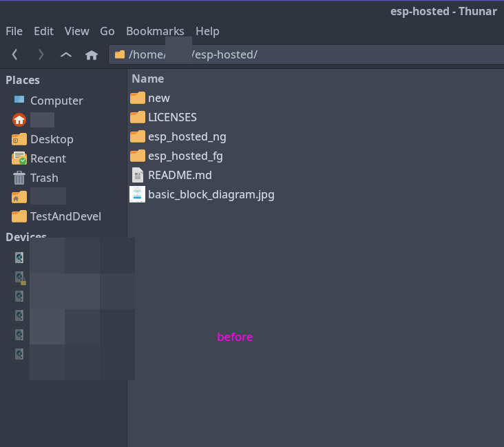Click the esp_hosted_fg folder icon
Screen dimensions: 504x447
tap(138, 156)
